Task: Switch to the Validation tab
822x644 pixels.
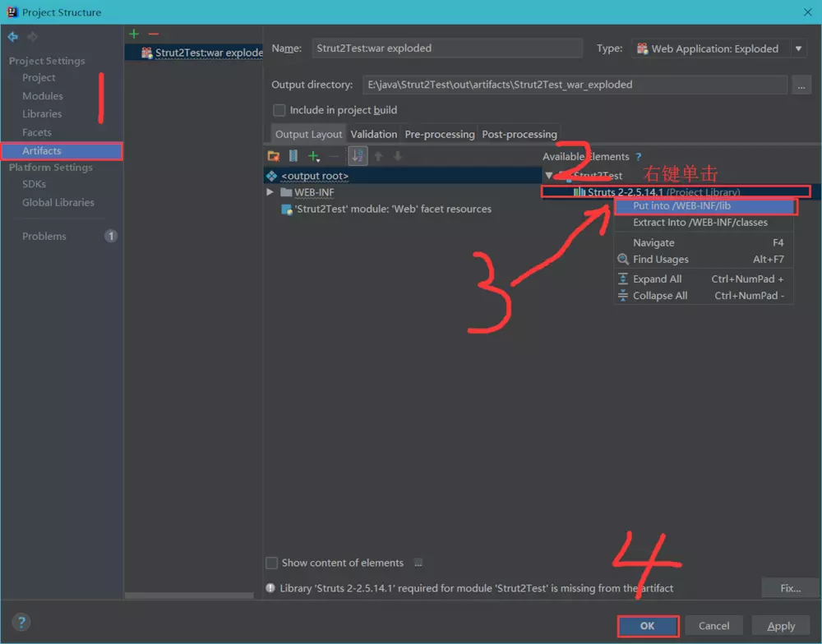Action: (374, 134)
